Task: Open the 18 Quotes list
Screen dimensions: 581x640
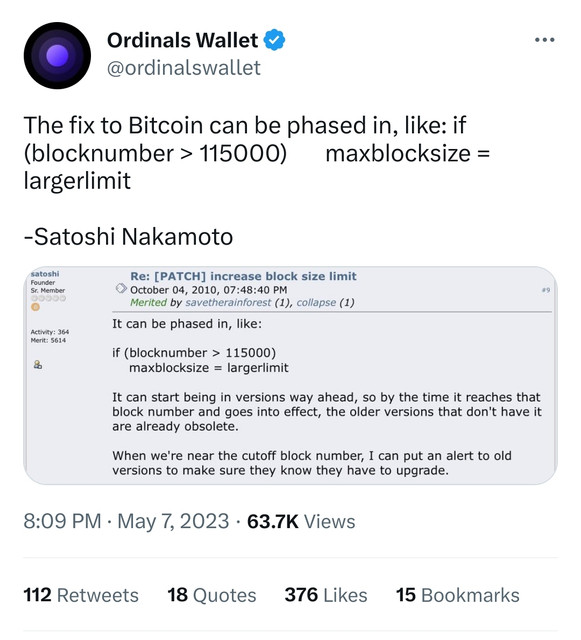Action: click(x=211, y=595)
